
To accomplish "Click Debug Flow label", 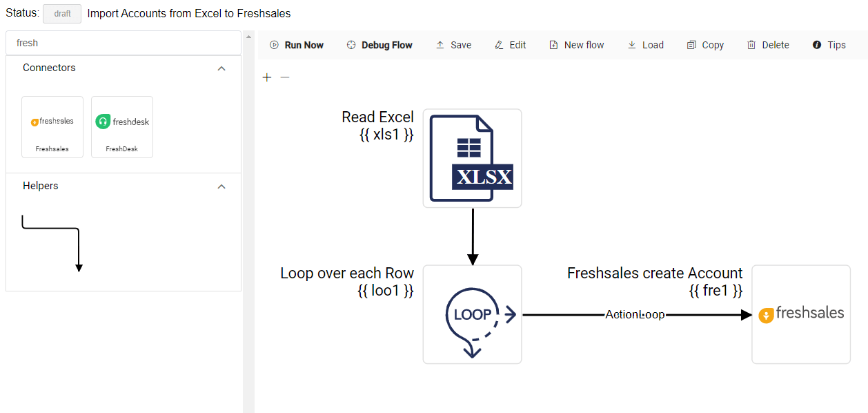I will tap(387, 45).
